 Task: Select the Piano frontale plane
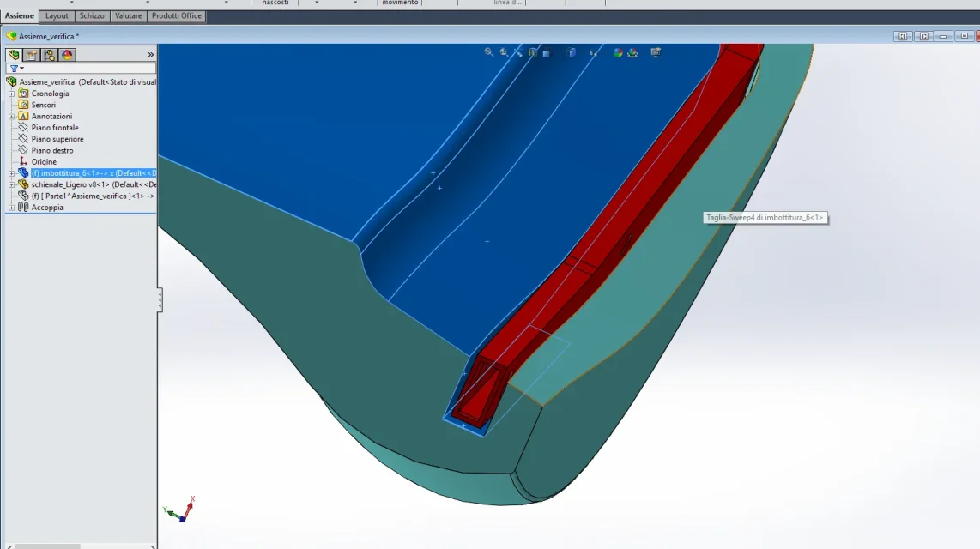55,128
